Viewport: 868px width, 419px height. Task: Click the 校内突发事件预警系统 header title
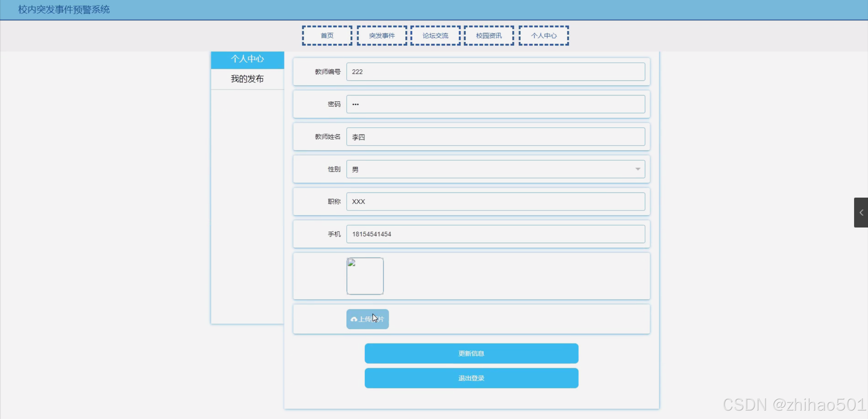(x=64, y=10)
